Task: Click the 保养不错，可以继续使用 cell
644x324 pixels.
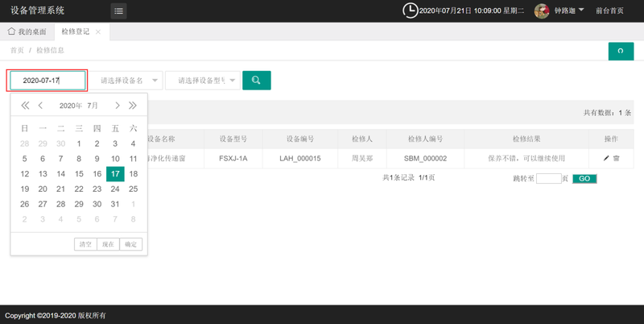Action: pos(526,158)
